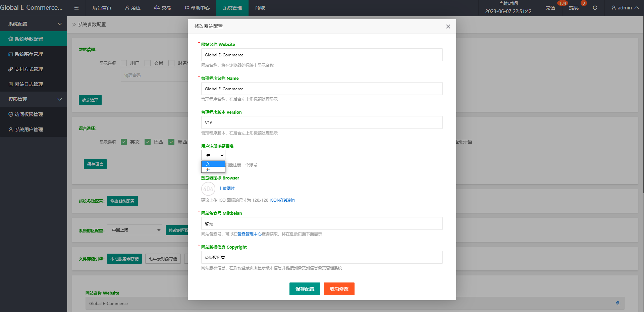Click the 当地时间 clock display
The height and width of the screenshot is (312, 644).
(508, 8)
